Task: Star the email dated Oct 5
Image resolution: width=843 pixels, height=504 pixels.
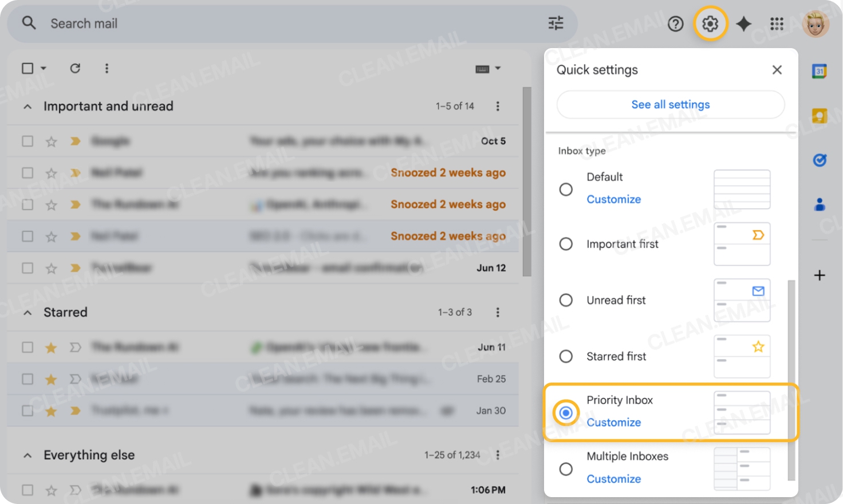Action: pos(51,141)
